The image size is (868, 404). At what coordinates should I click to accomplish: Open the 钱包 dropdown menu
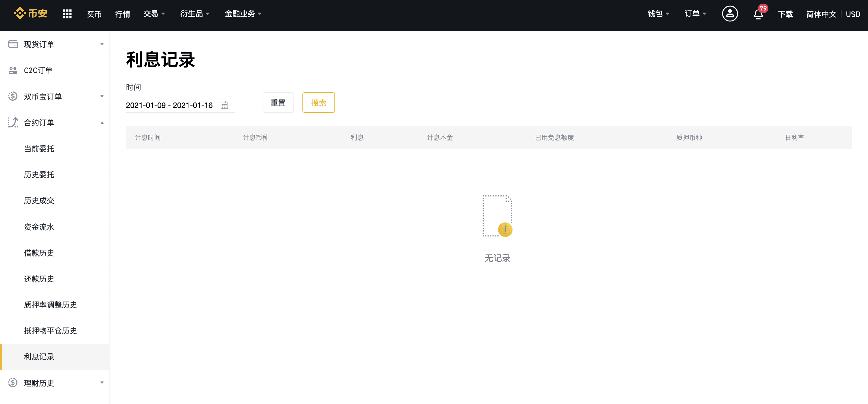(658, 14)
